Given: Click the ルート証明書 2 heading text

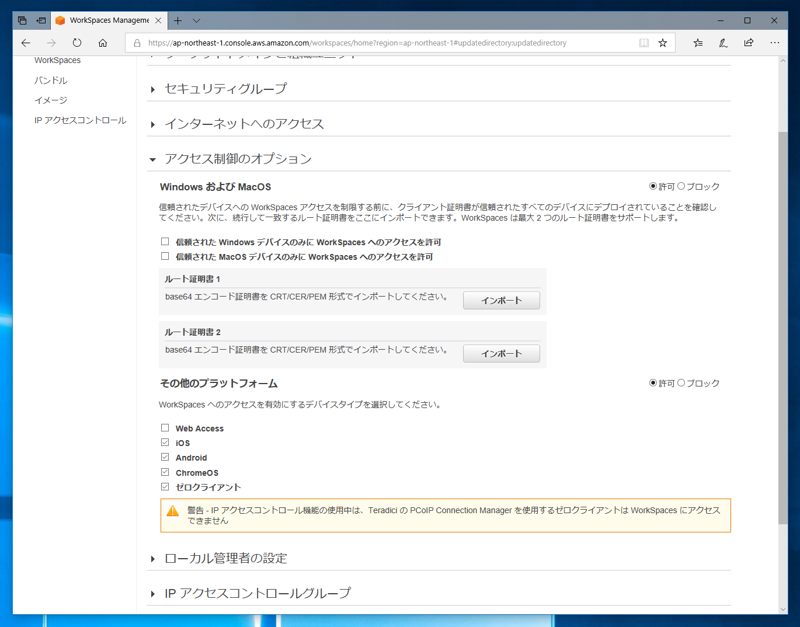Looking at the screenshot, I should (x=192, y=332).
